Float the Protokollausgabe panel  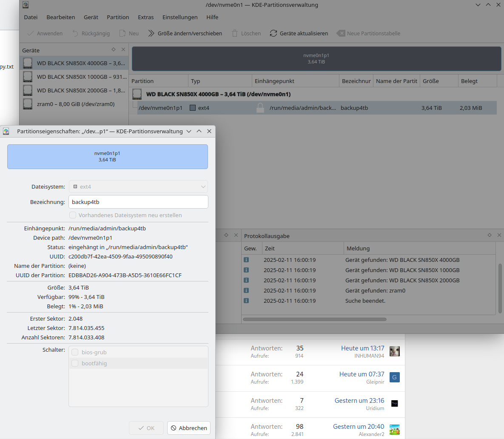click(489, 235)
